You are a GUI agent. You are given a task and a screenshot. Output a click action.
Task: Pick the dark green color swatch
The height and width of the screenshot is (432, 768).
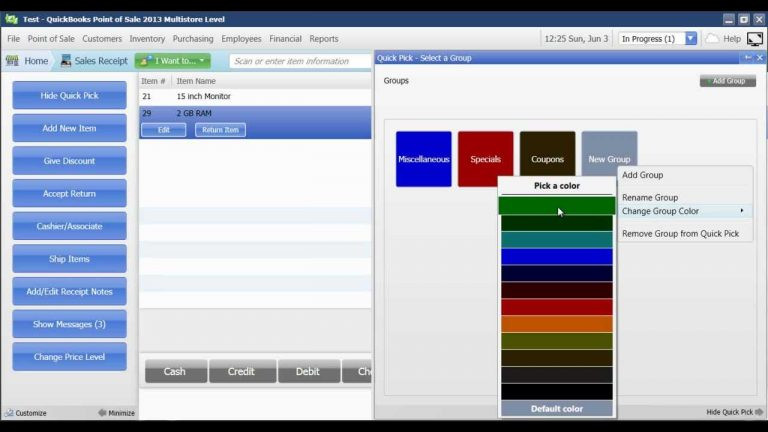557,223
